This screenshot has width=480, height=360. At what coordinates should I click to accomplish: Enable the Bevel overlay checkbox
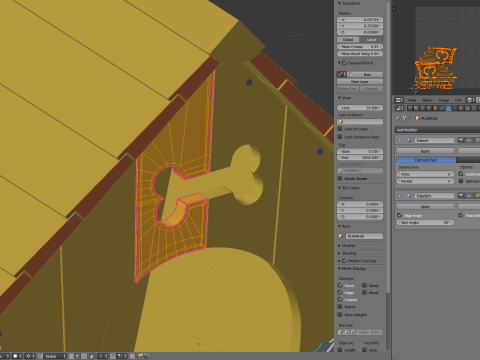[365, 292]
